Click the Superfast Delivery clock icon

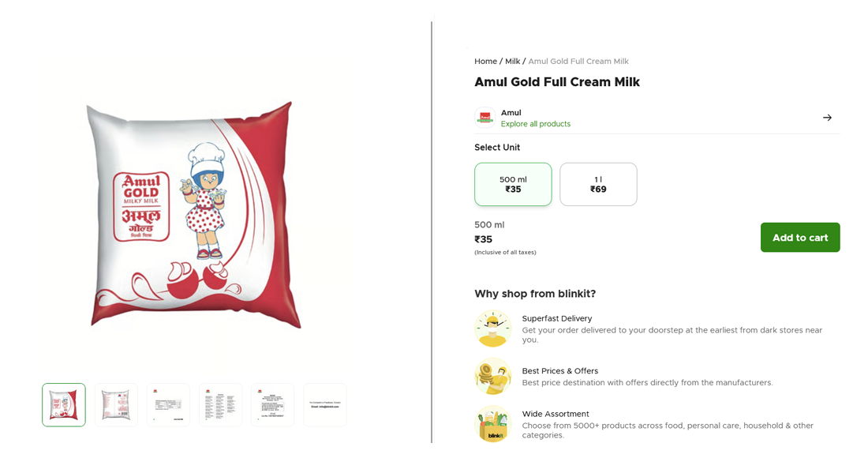(x=493, y=328)
